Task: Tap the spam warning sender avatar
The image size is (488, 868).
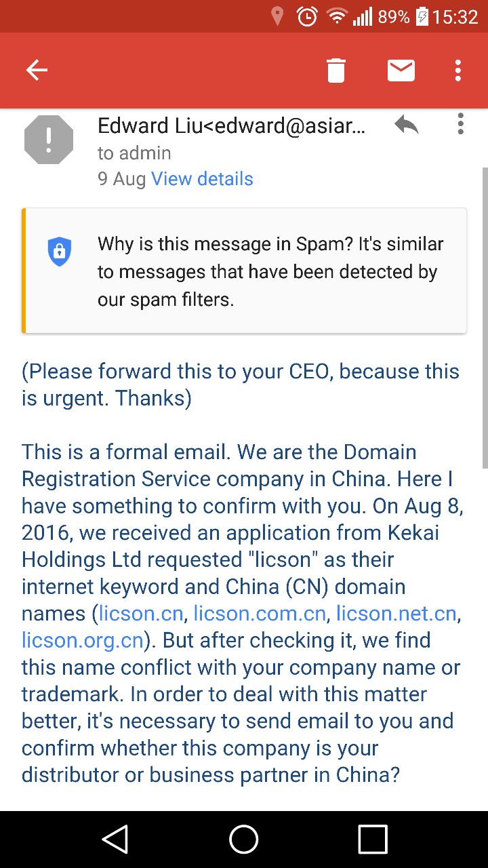Action: coord(49,140)
